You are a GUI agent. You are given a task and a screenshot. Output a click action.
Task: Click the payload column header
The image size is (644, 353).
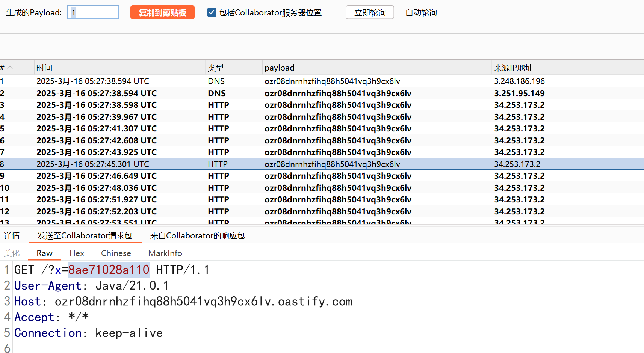tap(279, 68)
